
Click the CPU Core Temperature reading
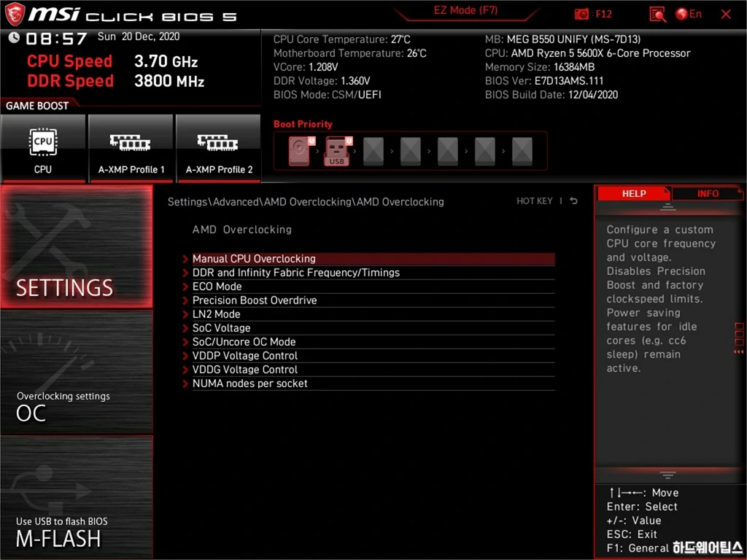click(341, 39)
